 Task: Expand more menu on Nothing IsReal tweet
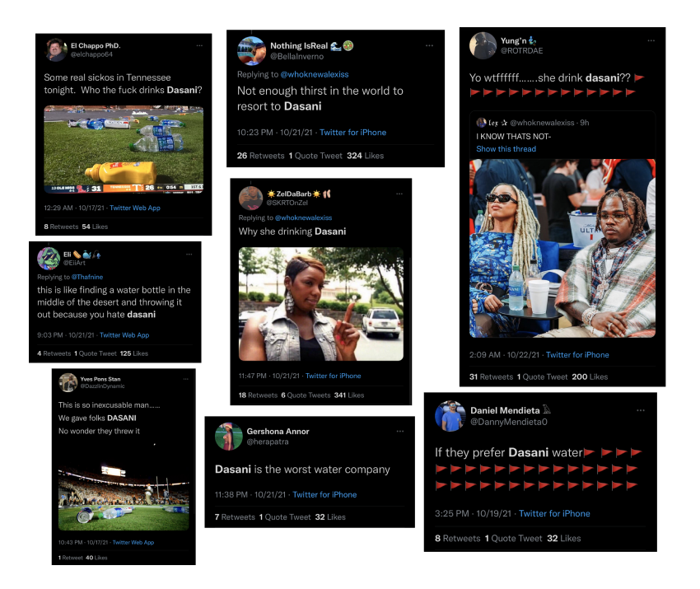point(429,45)
